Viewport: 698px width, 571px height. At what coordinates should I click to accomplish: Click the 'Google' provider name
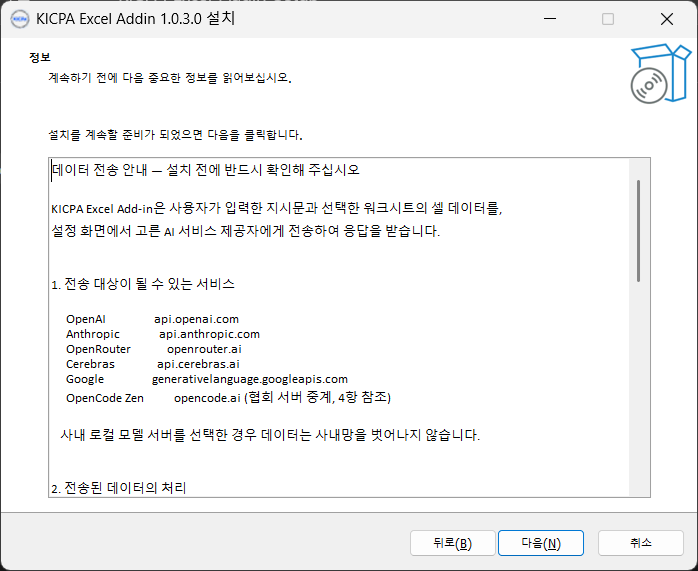click(x=85, y=379)
